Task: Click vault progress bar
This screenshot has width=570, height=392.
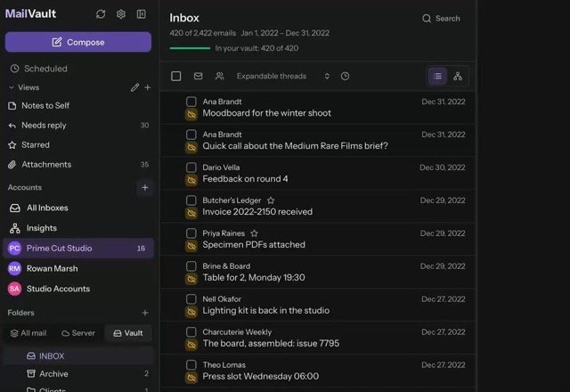Action: pos(190,48)
